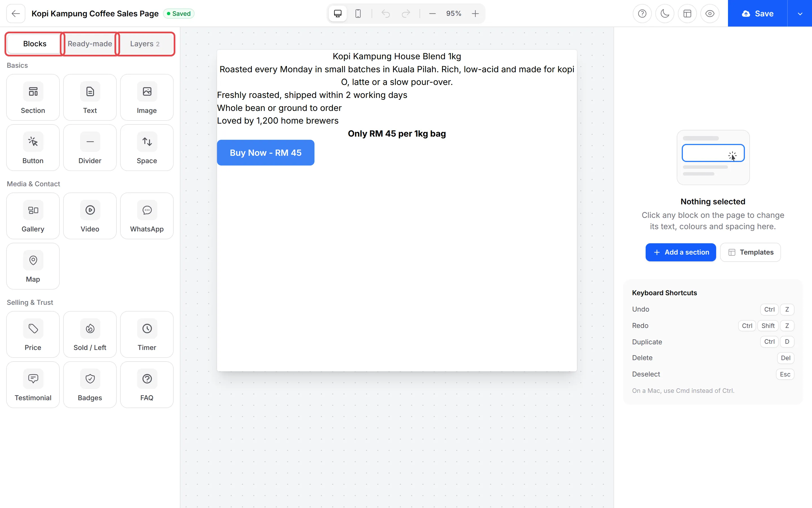
Task: Switch to mobile preview mode
Action: [358, 14]
